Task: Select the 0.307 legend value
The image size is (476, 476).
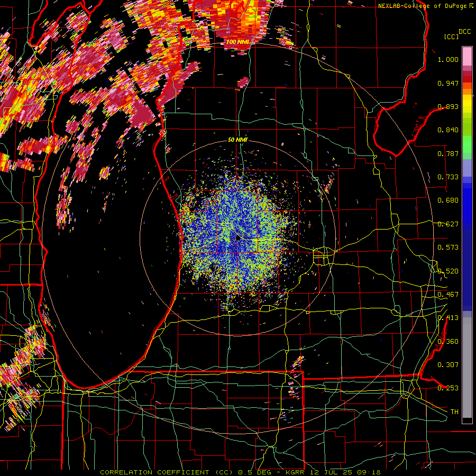Action: 448,365
